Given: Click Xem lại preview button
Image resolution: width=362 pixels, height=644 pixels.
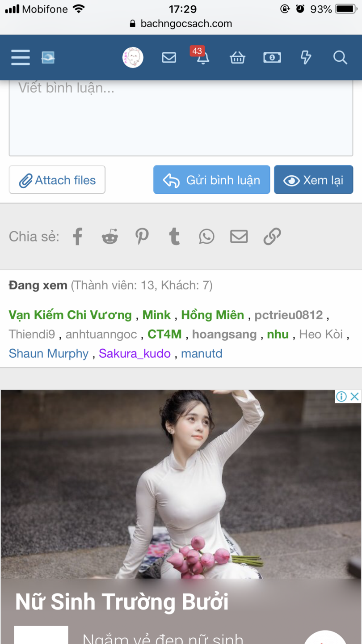Looking at the screenshot, I should coord(313,180).
